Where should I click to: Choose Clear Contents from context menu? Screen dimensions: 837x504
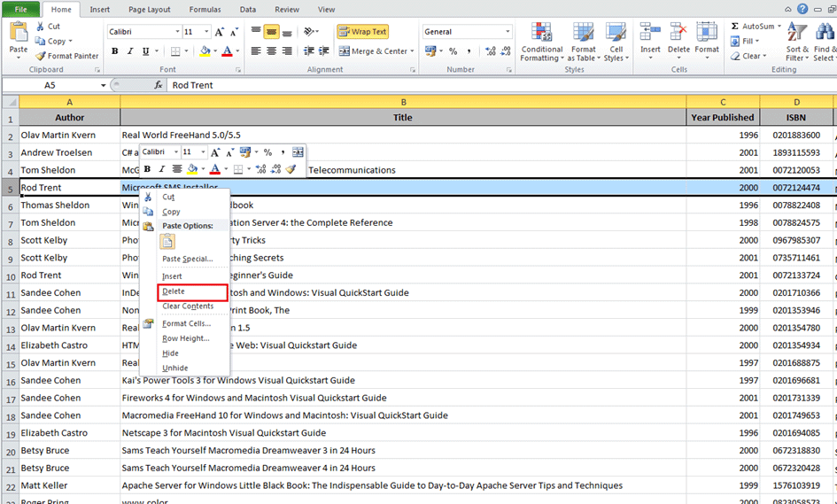point(188,306)
